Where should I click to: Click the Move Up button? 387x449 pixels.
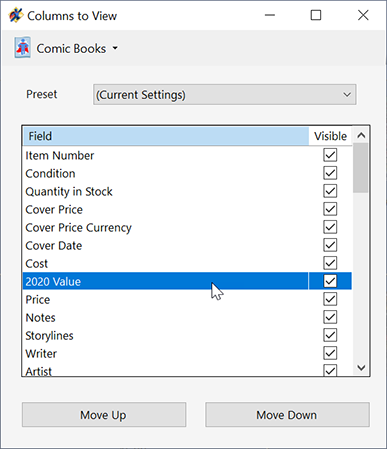pyautogui.click(x=104, y=415)
